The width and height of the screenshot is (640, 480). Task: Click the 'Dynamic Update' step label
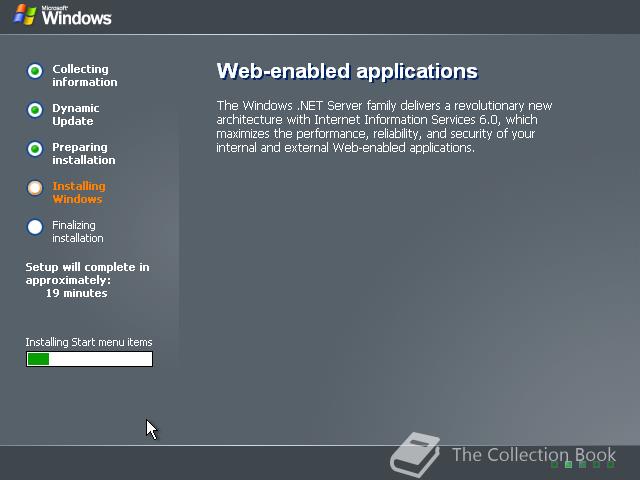pos(76,115)
